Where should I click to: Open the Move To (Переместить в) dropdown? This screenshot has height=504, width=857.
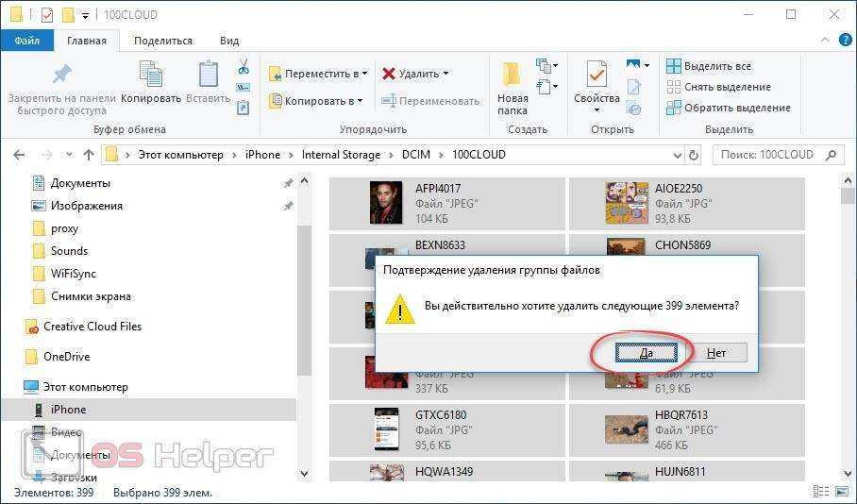coord(317,74)
